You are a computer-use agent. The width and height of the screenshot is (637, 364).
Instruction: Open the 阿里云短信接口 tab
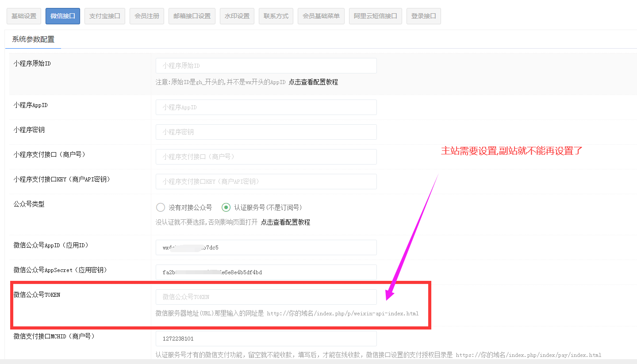pyautogui.click(x=376, y=16)
